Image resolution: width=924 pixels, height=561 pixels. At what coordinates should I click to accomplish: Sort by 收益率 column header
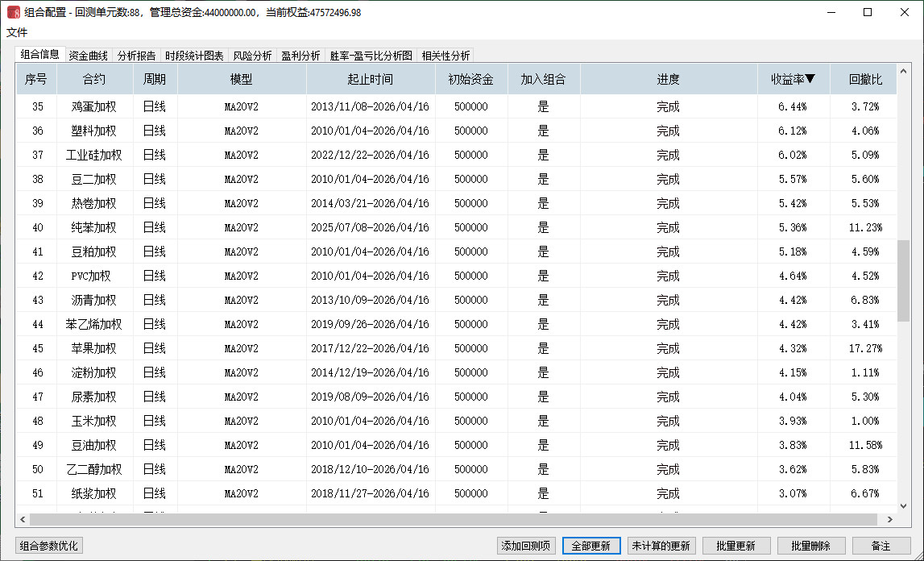(x=793, y=79)
